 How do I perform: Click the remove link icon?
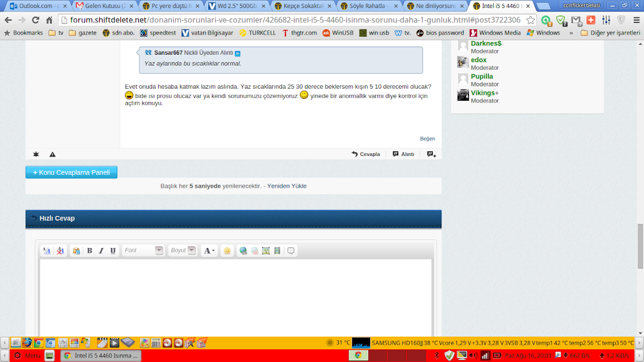pos(254,251)
